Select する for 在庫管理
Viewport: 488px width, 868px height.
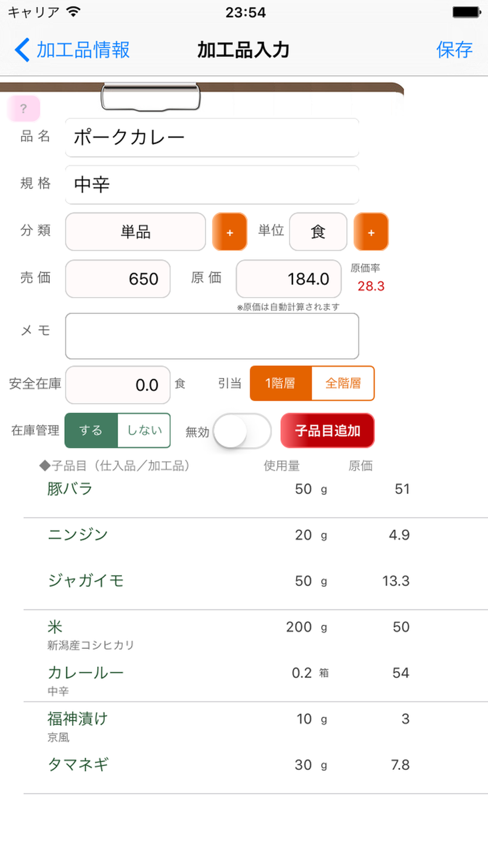(x=91, y=431)
